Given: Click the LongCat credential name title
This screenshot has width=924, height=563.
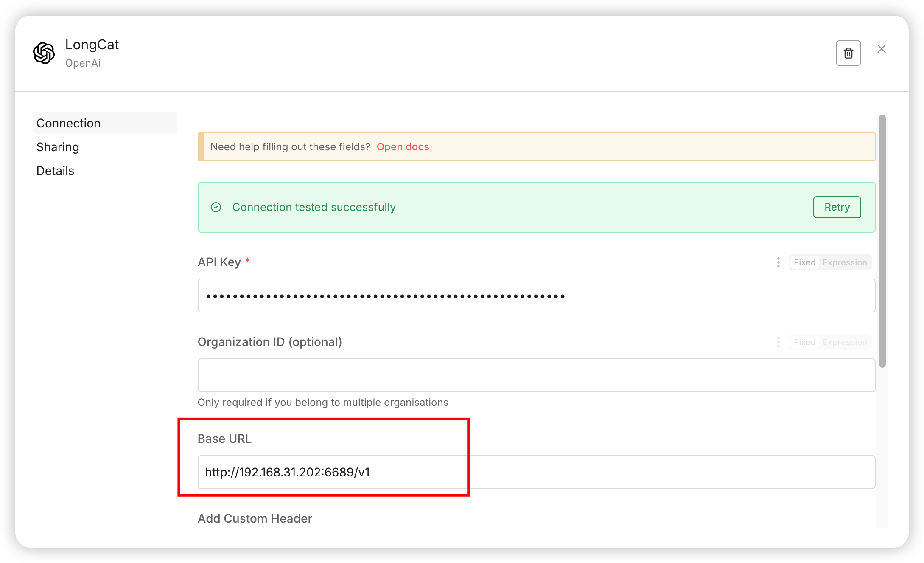Looking at the screenshot, I should 92,45.
